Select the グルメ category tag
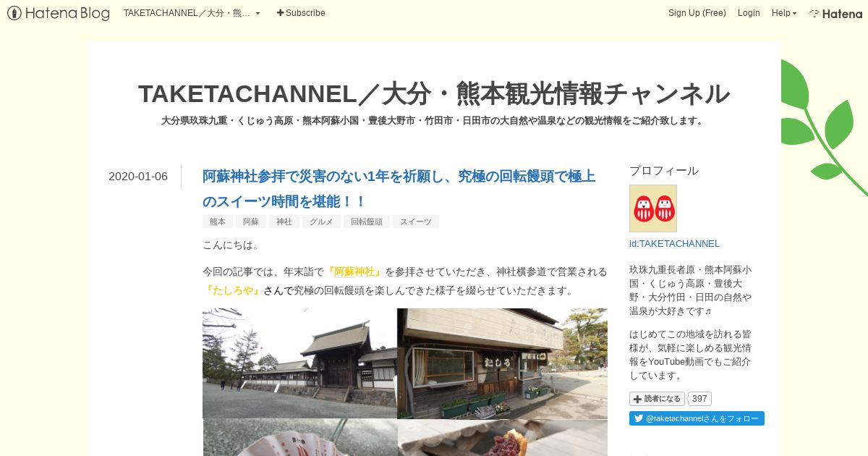 (321, 221)
